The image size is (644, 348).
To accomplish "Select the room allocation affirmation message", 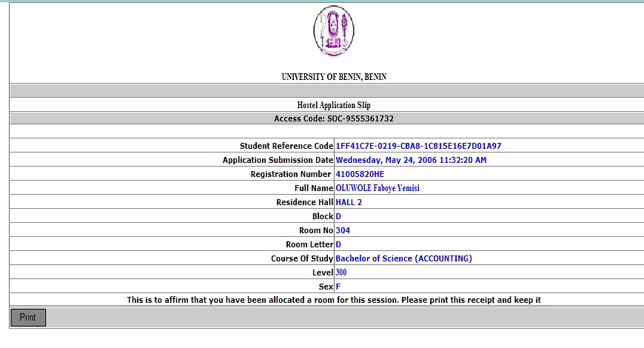I will tap(334, 300).
